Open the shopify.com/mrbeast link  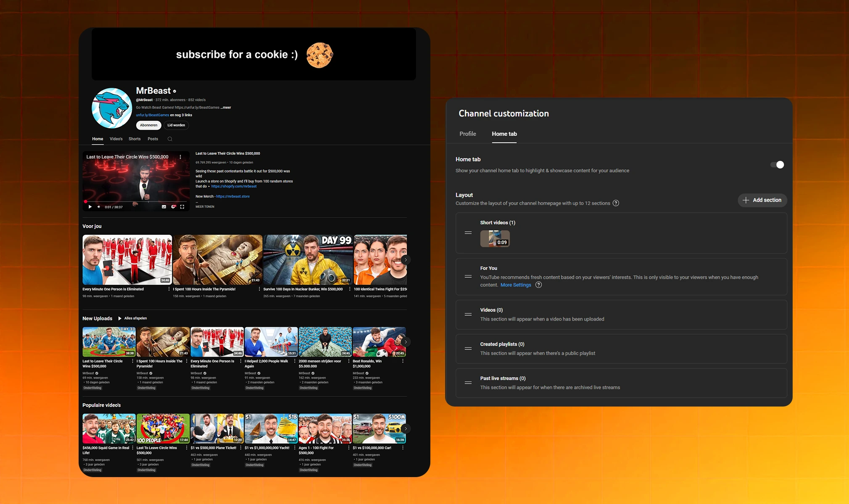click(x=234, y=186)
